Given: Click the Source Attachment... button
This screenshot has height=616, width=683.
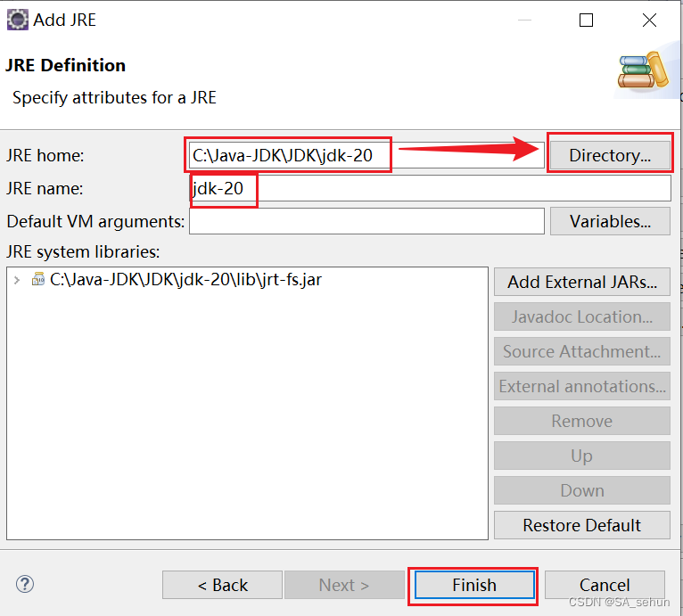Looking at the screenshot, I should click(x=582, y=351).
